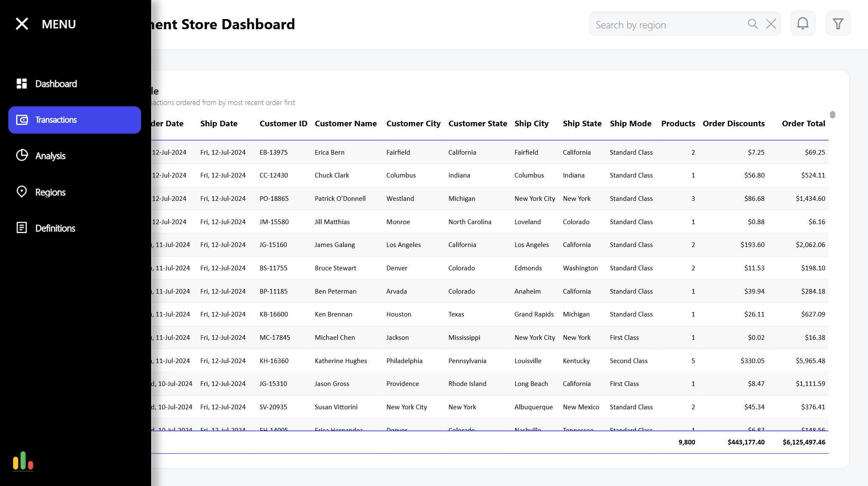Open notifications with the bell icon

[803, 23]
